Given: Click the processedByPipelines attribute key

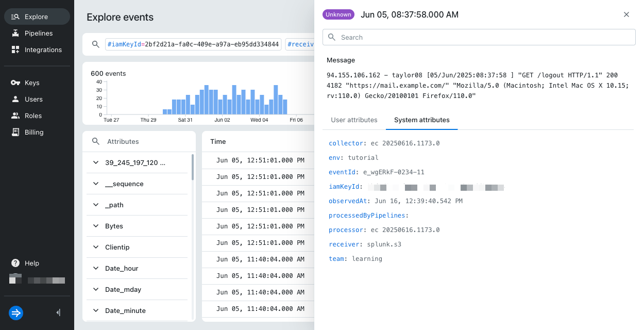Looking at the screenshot, I should 367,215.
